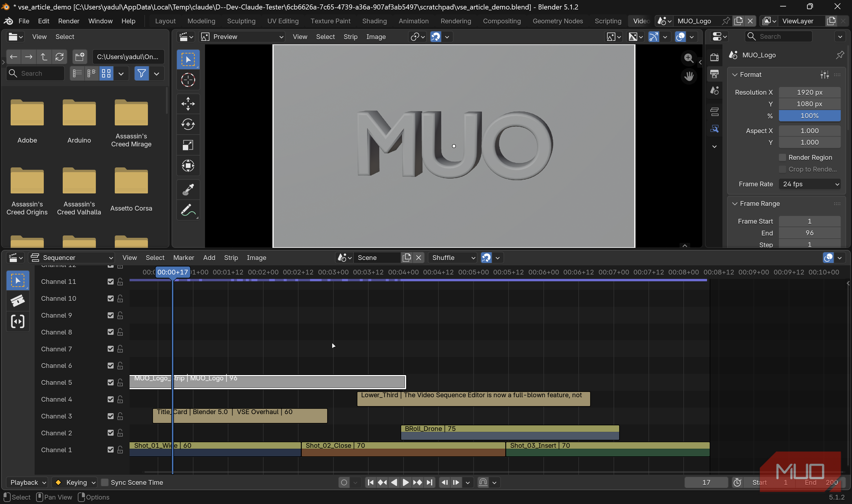Lock Channel 4 using its padlock

[120, 399]
